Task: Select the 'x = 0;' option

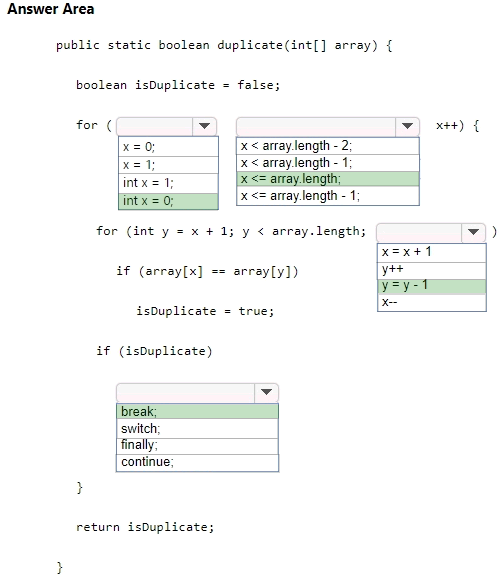Action: coord(168,147)
